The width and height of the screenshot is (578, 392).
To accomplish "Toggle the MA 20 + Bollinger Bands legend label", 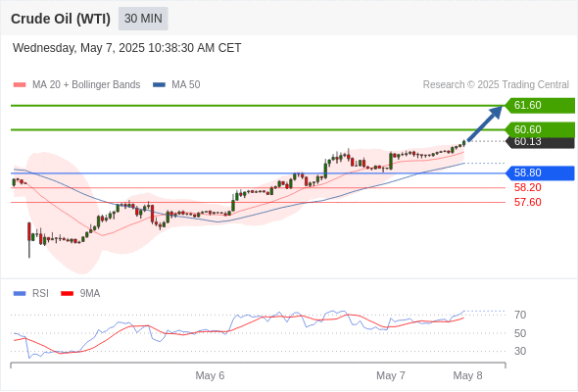I will click(86, 85).
